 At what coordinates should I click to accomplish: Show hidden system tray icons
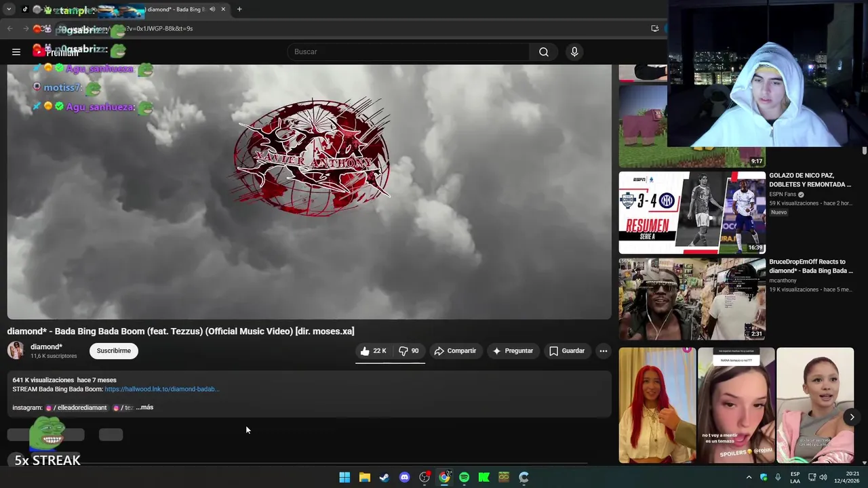[x=749, y=477]
